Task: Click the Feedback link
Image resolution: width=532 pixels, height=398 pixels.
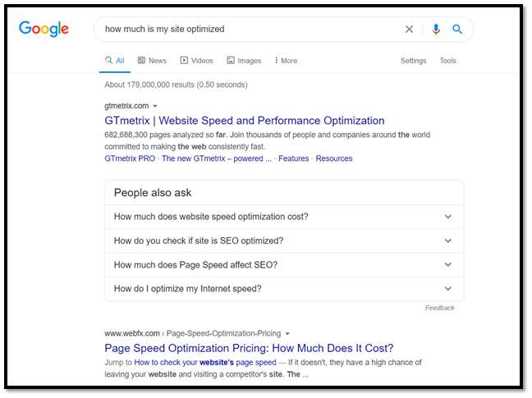Action: [x=440, y=308]
